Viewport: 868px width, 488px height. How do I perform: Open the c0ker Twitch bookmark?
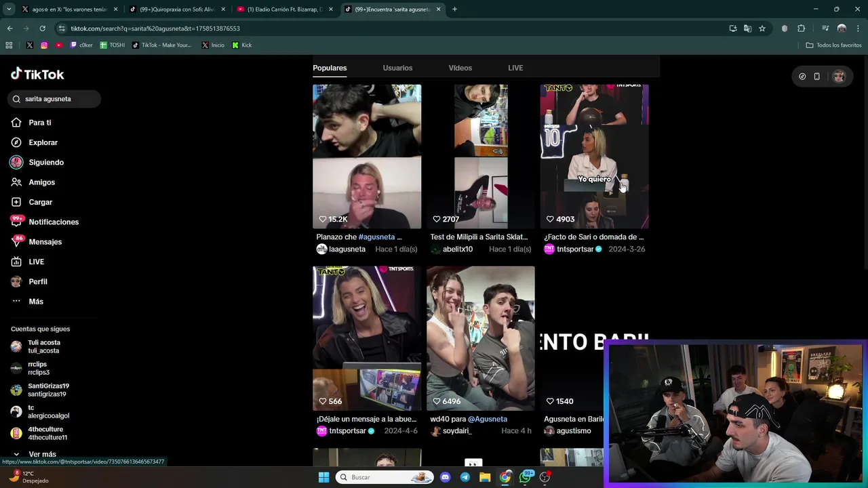point(81,45)
